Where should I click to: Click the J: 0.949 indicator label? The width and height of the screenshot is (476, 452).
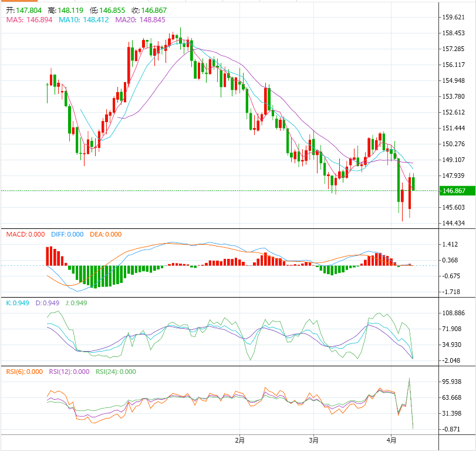tap(76, 303)
